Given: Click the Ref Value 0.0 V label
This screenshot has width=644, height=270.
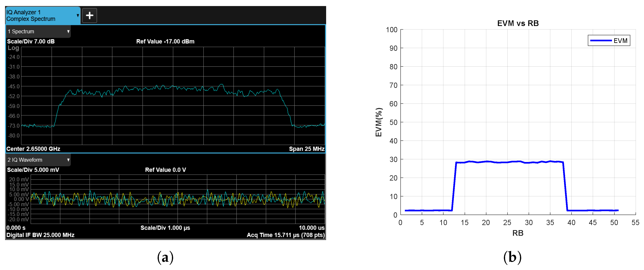Looking at the screenshot, I should click(x=165, y=170).
